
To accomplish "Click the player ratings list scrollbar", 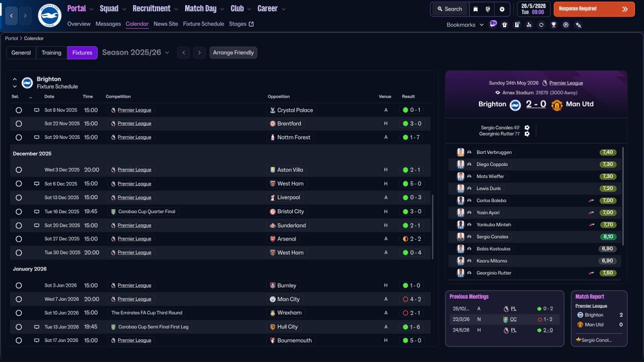I will pos(623,196).
